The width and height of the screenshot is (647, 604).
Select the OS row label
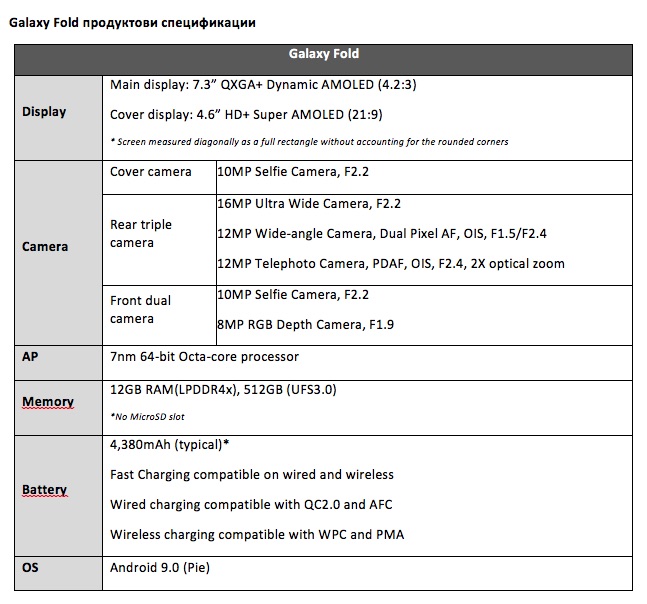pyautogui.click(x=30, y=568)
